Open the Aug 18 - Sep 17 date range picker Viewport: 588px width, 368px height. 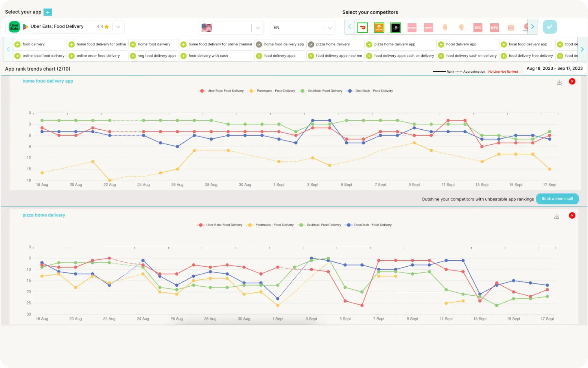554,68
